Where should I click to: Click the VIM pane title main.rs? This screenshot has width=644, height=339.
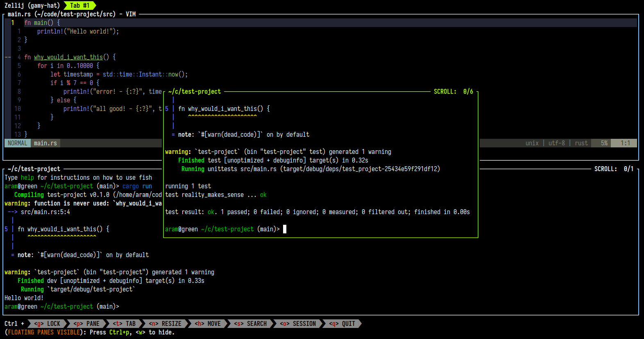pyautogui.click(x=72, y=14)
